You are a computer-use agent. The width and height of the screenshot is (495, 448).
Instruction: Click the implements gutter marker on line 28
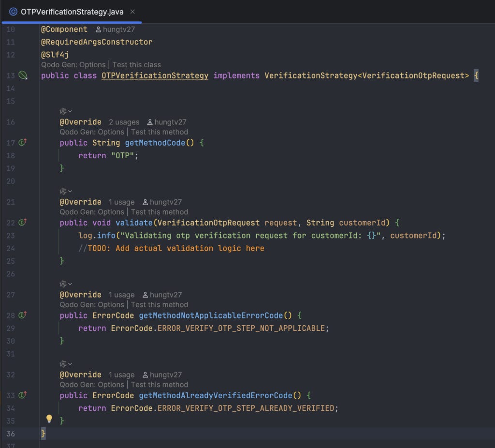[x=22, y=315]
